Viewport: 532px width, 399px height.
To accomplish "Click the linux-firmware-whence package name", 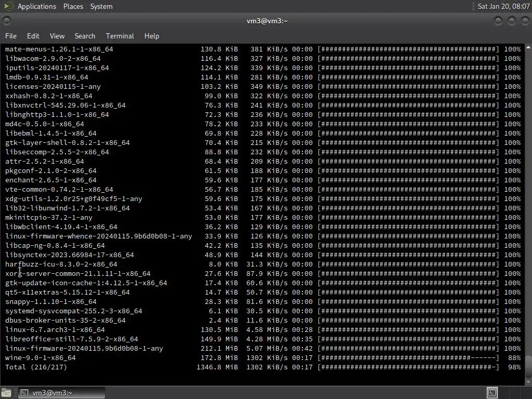I will coord(99,236).
